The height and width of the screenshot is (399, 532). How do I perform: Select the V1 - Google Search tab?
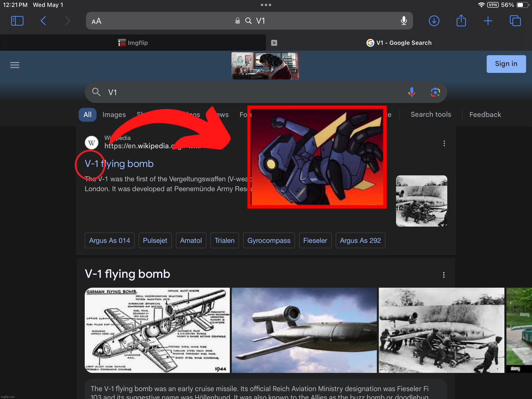pos(399,43)
